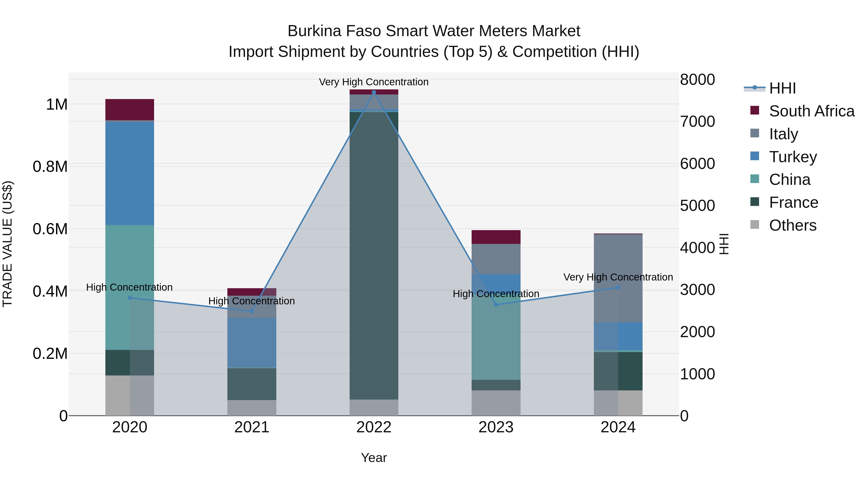Select the 2024 HHI data point

(x=618, y=287)
